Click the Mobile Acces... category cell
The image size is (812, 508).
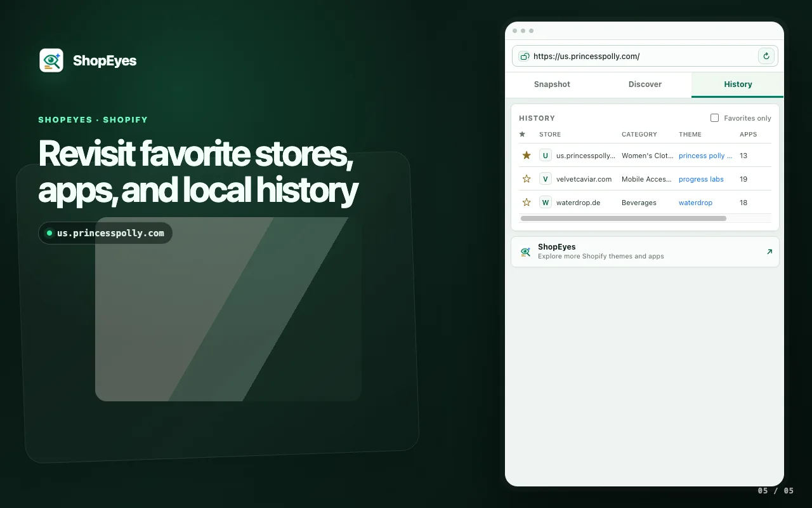pos(646,179)
